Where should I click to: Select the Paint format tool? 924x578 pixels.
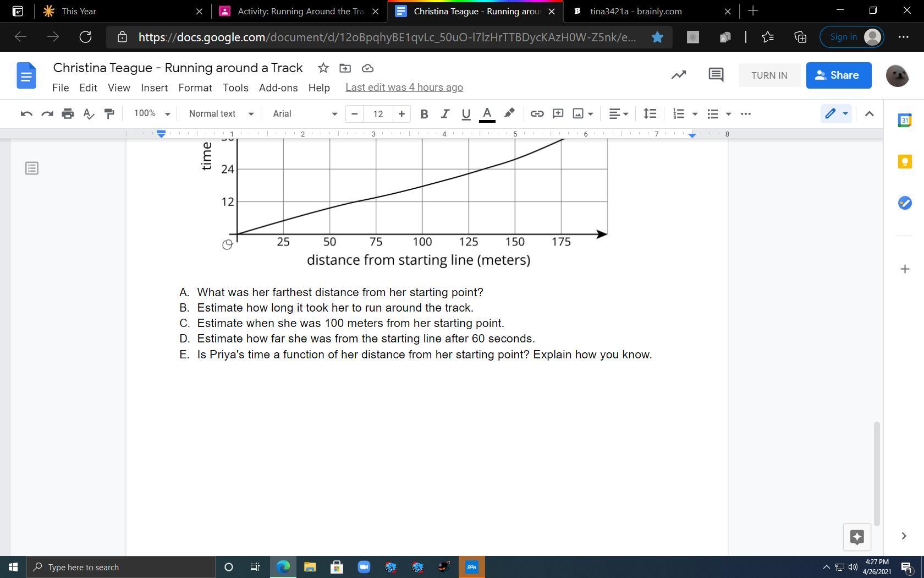click(109, 113)
